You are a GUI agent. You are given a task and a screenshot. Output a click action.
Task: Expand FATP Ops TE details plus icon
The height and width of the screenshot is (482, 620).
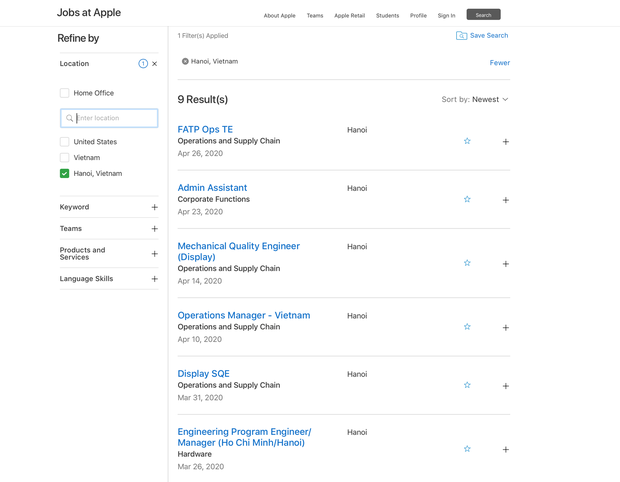[505, 142]
